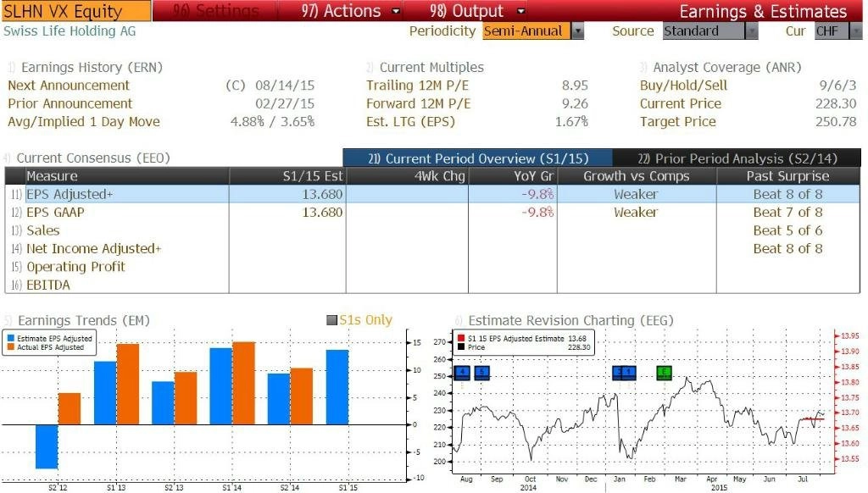Toggle the S1s Only checkbox
The height and width of the screenshot is (493, 868).
tap(332, 320)
